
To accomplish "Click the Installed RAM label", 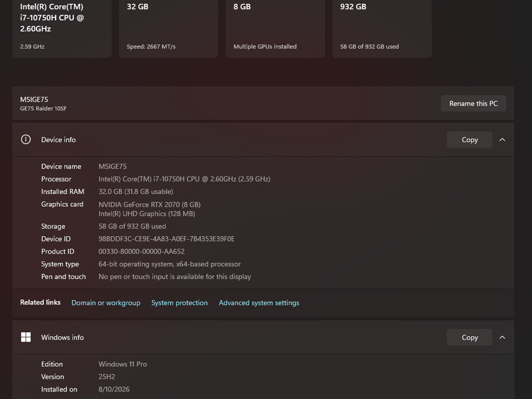I will tap(63, 192).
